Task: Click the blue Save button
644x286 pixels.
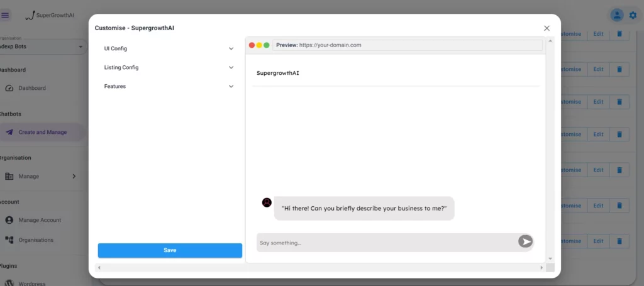Action: [x=170, y=250]
